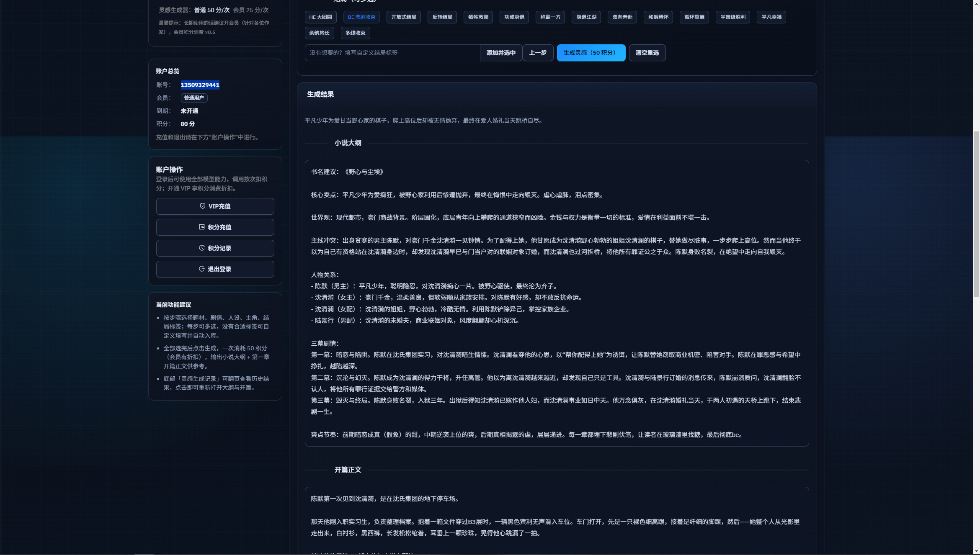Toggle the HE 大团圆 ending tag
This screenshot has width=980, height=555.
click(320, 17)
